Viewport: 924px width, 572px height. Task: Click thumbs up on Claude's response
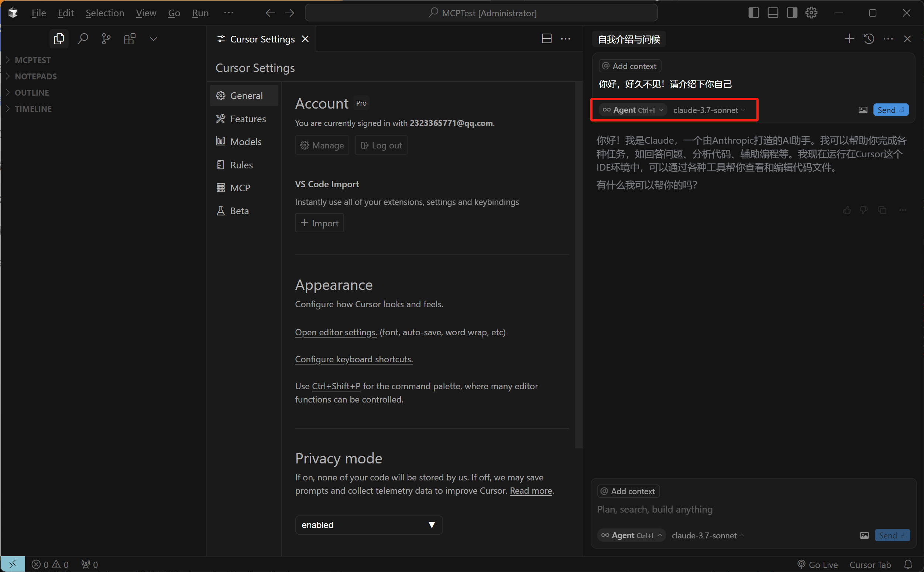click(847, 210)
